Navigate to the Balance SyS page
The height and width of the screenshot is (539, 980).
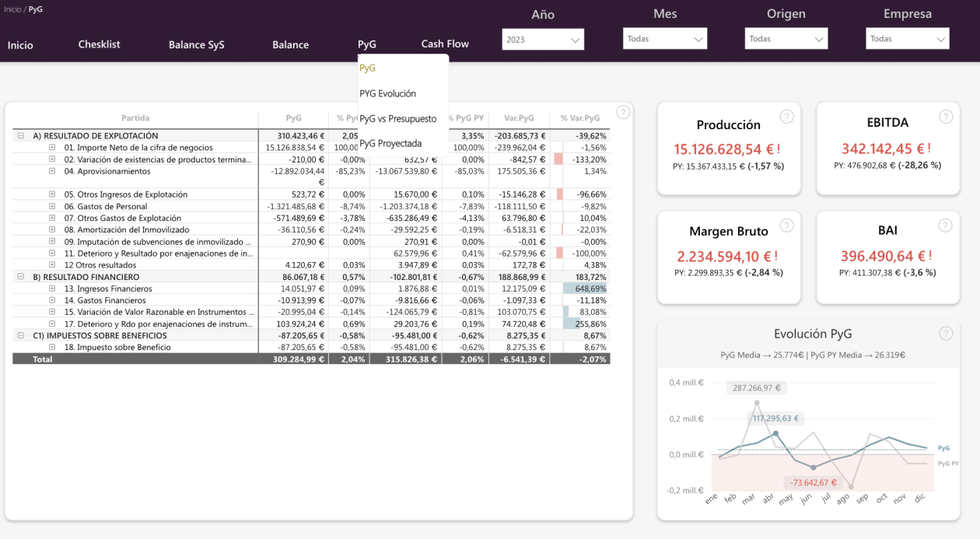pos(196,44)
